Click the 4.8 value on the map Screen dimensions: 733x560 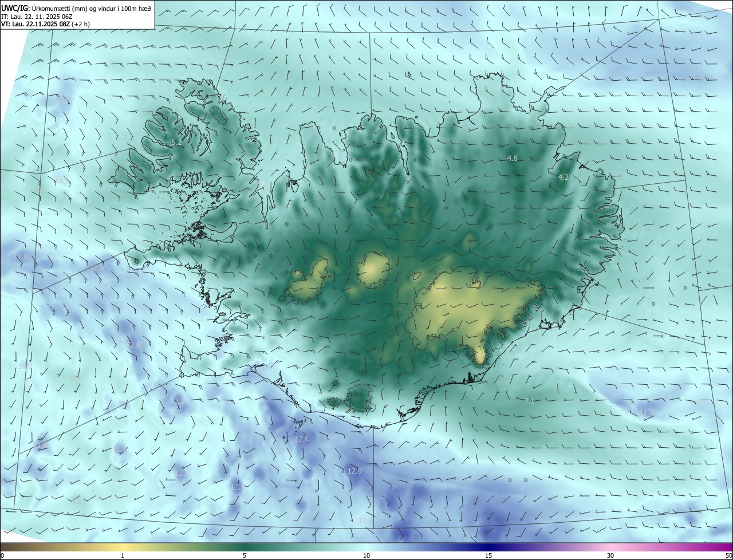coord(513,158)
